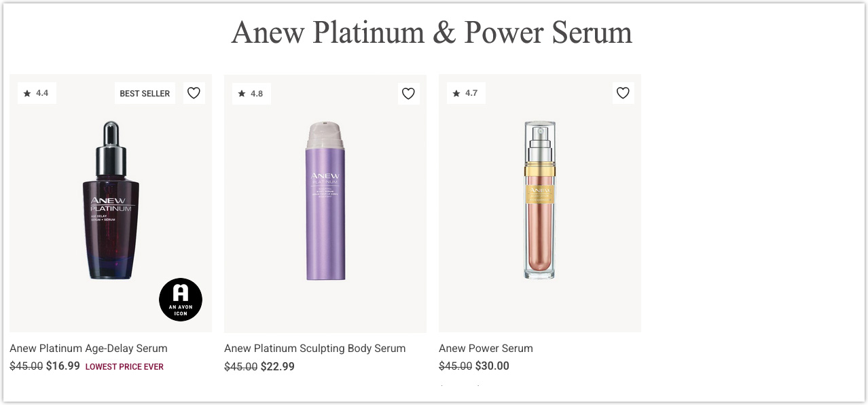Click the Age-Delay Serum bottle image
Image resolution: width=868 pixels, height=405 pixels.
[111, 202]
